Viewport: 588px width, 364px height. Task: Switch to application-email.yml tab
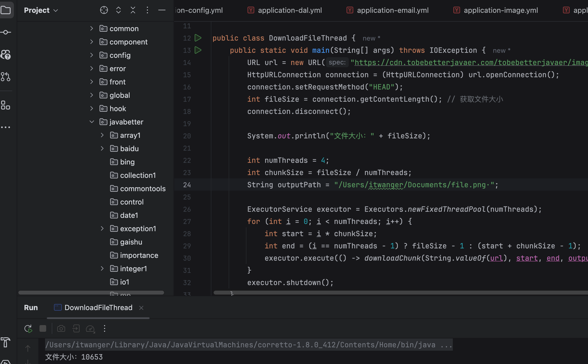[x=392, y=10]
